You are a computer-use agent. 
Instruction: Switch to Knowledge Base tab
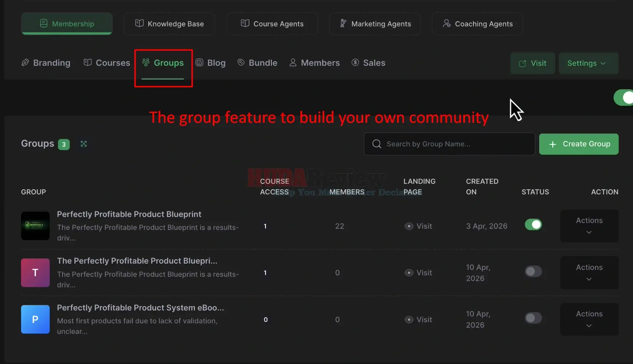[169, 24]
